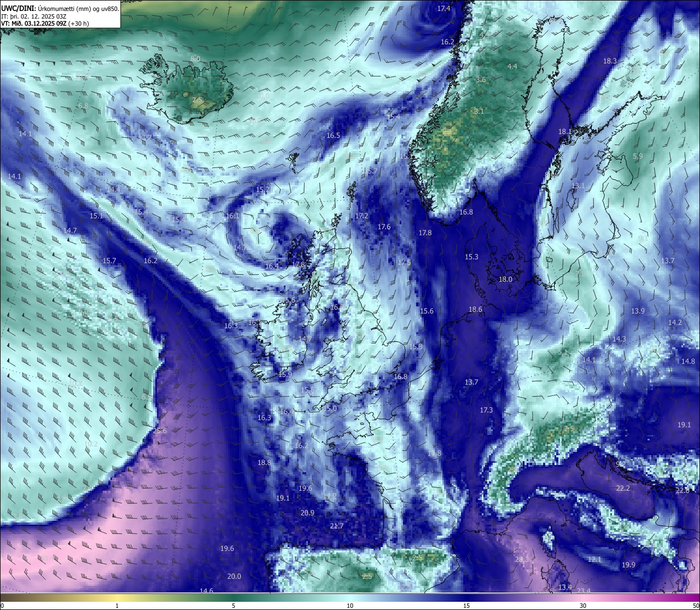
Task: Click the 10.7 value in the western Atlantic
Action: click(x=75, y=384)
